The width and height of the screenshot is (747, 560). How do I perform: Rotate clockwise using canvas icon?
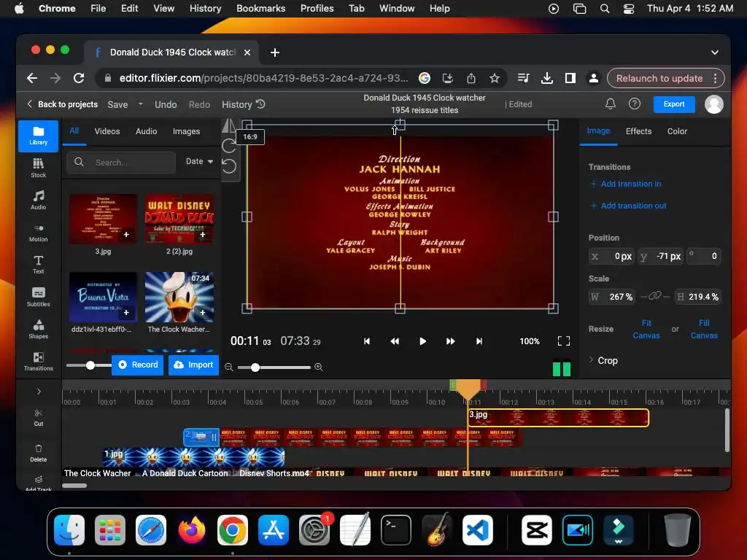click(x=228, y=146)
